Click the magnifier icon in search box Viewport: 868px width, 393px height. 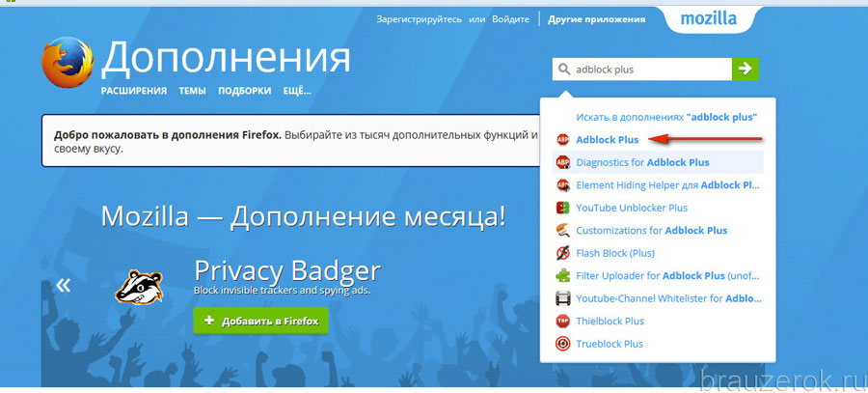tap(563, 70)
